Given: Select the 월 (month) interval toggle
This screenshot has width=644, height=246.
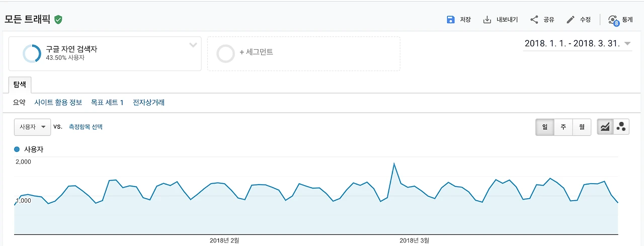Looking at the screenshot, I should pos(582,127).
